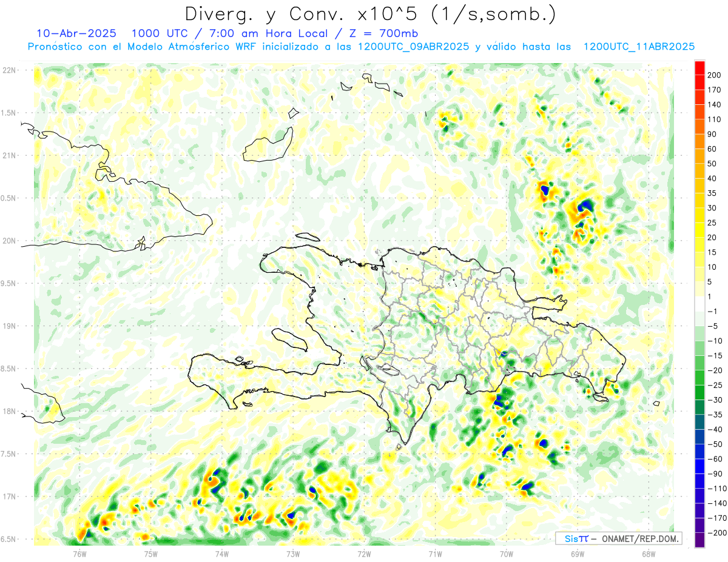
Task: Click the '1000 UTC' time label
Action: click(160, 33)
